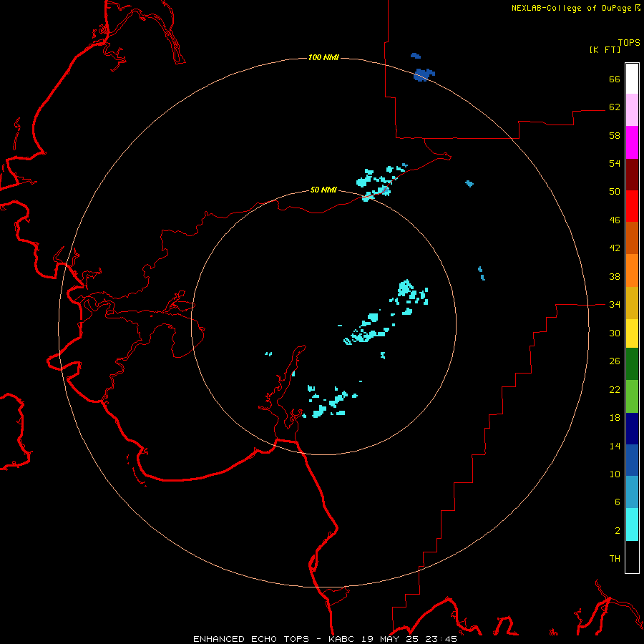Click the NEXLAB-College of DuPage label
Image resolution: width=644 pixels, height=644 pixels.
pos(571,8)
